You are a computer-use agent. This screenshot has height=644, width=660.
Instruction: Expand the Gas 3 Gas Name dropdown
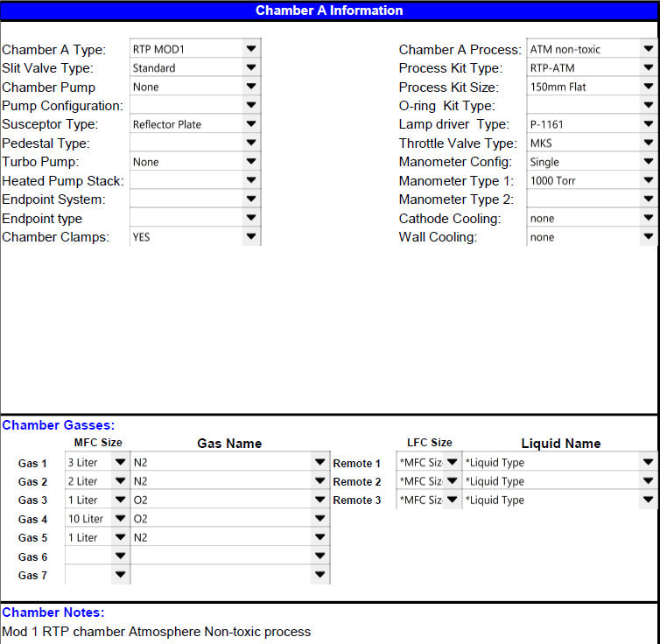pyautogui.click(x=319, y=500)
